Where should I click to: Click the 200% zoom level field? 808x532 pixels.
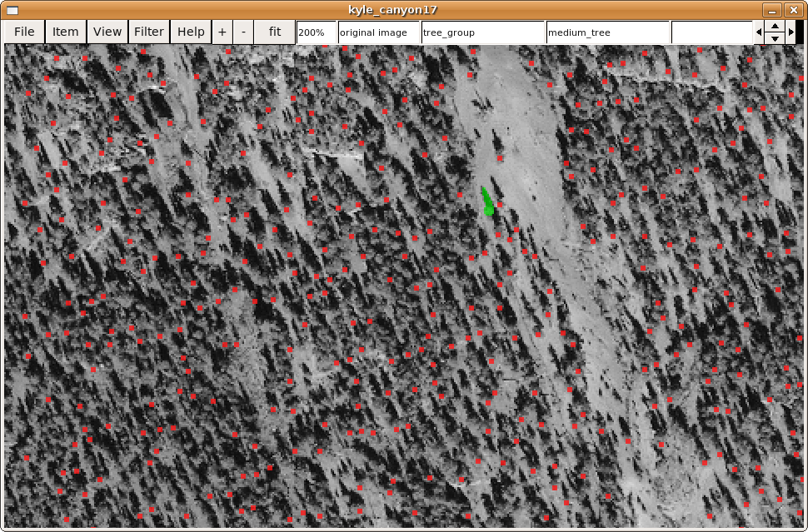tap(317, 32)
